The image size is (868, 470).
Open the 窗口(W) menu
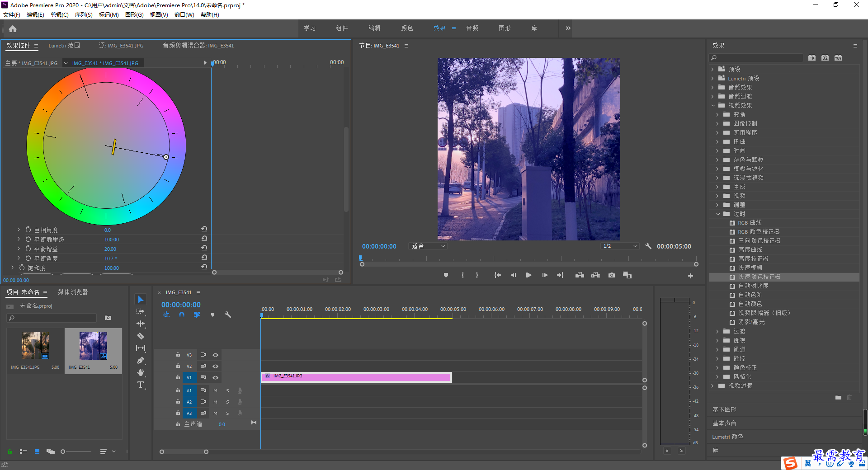pos(184,14)
